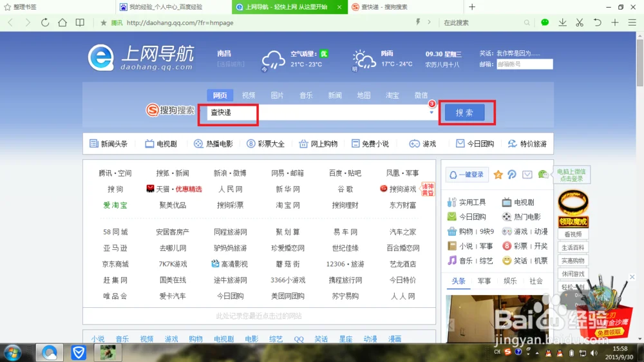Select the 地图 search type tab
This screenshot has height=362, width=644.
pos(363,95)
